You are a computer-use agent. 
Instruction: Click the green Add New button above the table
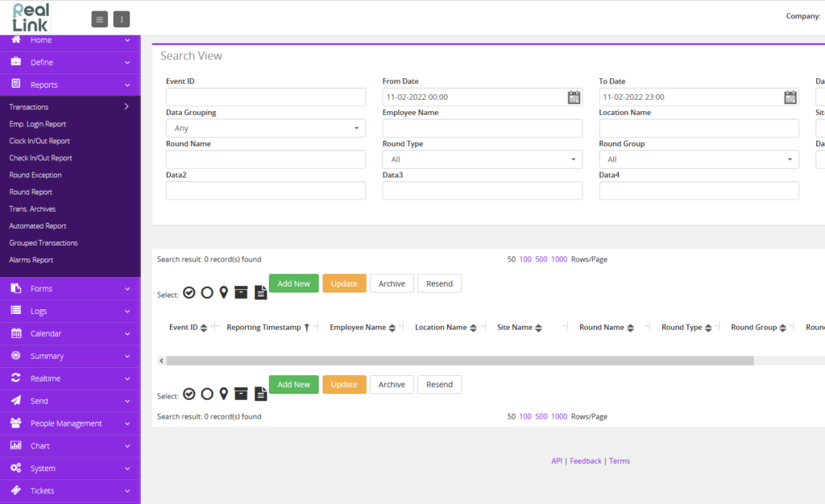coord(293,283)
